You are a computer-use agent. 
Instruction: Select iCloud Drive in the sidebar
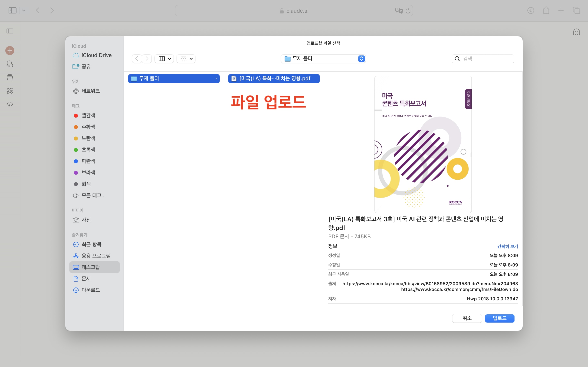pyautogui.click(x=96, y=55)
